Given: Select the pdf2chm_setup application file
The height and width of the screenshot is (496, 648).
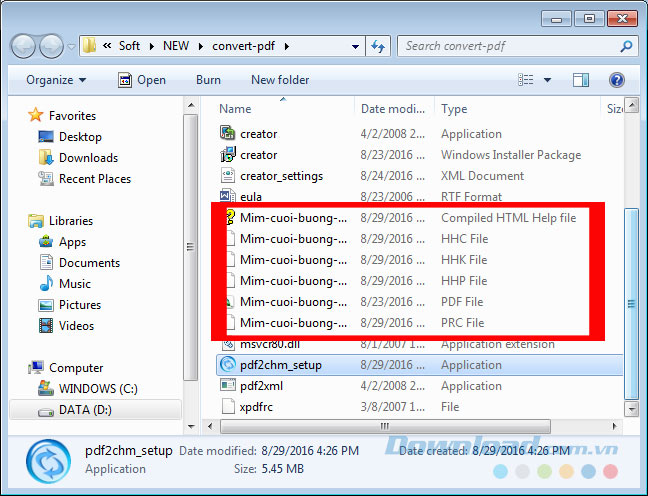Looking at the screenshot, I should tap(280, 365).
